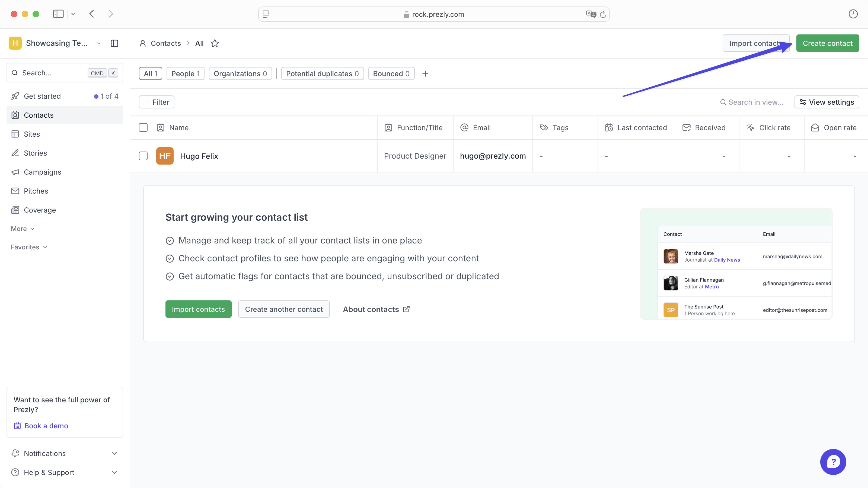The image size is (868, 488).
Task: Tick the checkbox for Hugo Felix
Action: pyautogui.click(x=143, y=156)
